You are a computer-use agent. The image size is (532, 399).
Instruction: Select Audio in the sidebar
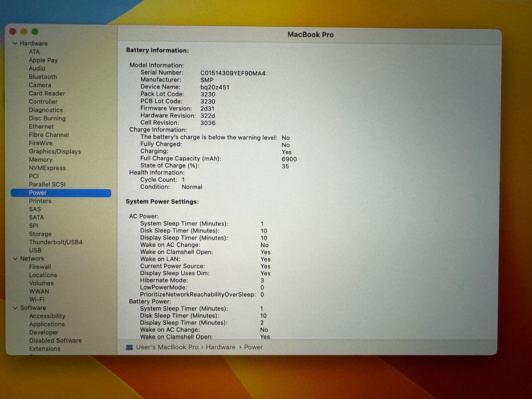tap(37, 68)
